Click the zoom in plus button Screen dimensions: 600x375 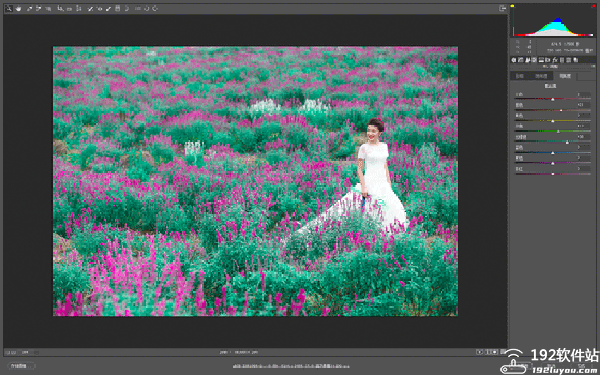tap(13, 352)
